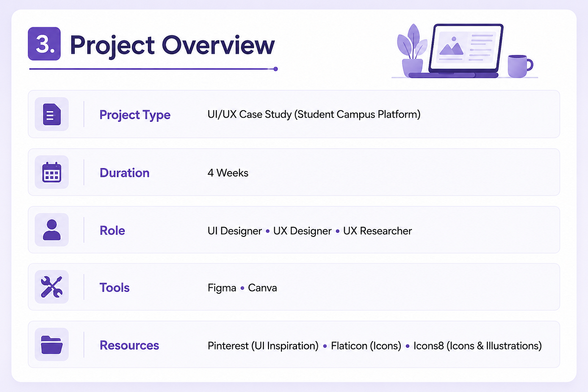The width and height of the screenshot is (588, 392).
Task: Click the Role label text
Action: click(x=112, y=230)
